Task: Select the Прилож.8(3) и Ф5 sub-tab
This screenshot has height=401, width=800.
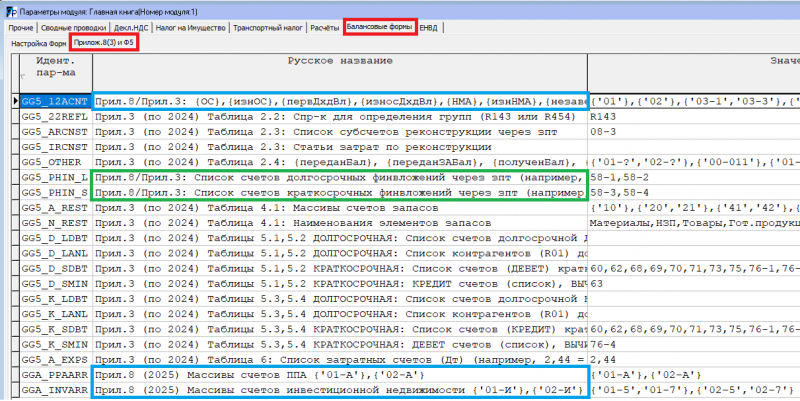Action: [x=104, y=45]
